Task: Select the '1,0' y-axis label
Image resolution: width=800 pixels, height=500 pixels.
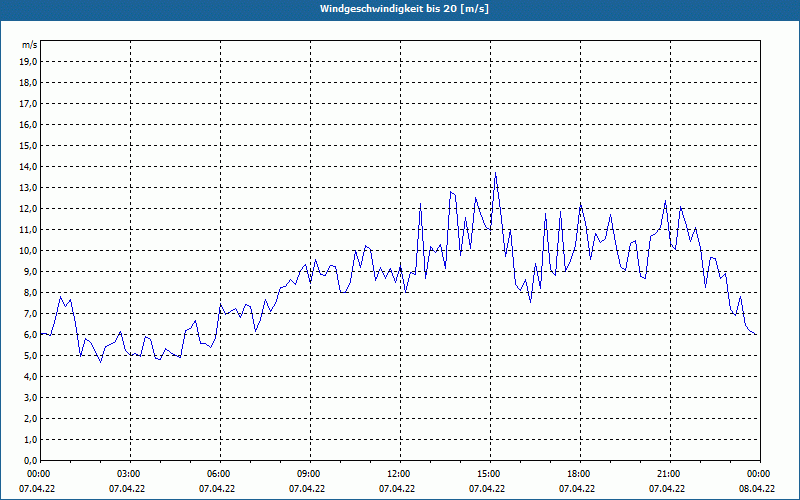Action: pos(31,439)
